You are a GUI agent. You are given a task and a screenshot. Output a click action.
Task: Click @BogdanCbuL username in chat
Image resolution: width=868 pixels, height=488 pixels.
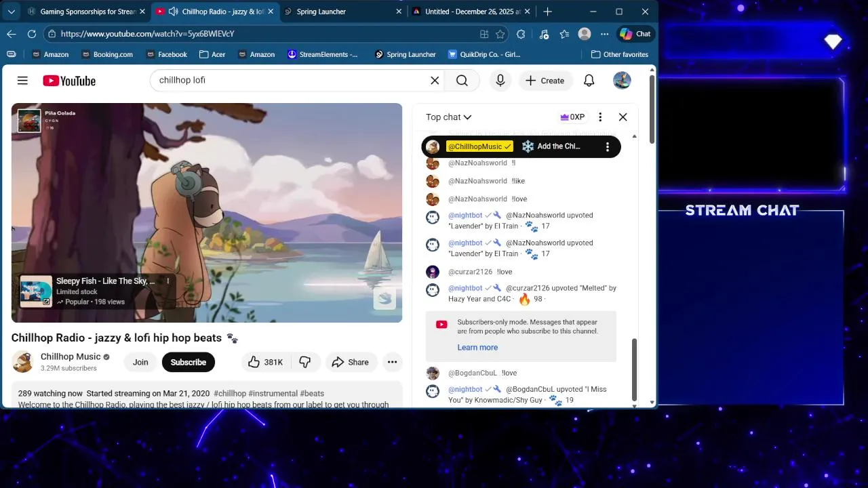(473, 373)
